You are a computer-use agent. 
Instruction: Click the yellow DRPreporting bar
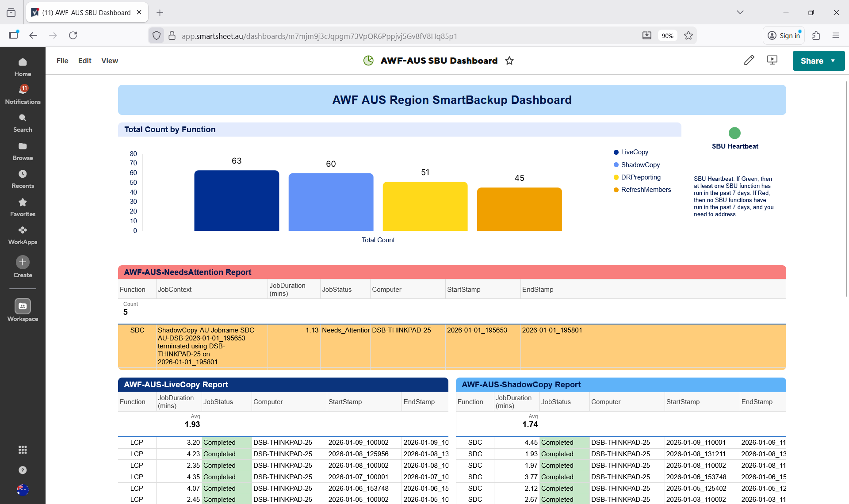pyautogui.click(x=425, y=206)
